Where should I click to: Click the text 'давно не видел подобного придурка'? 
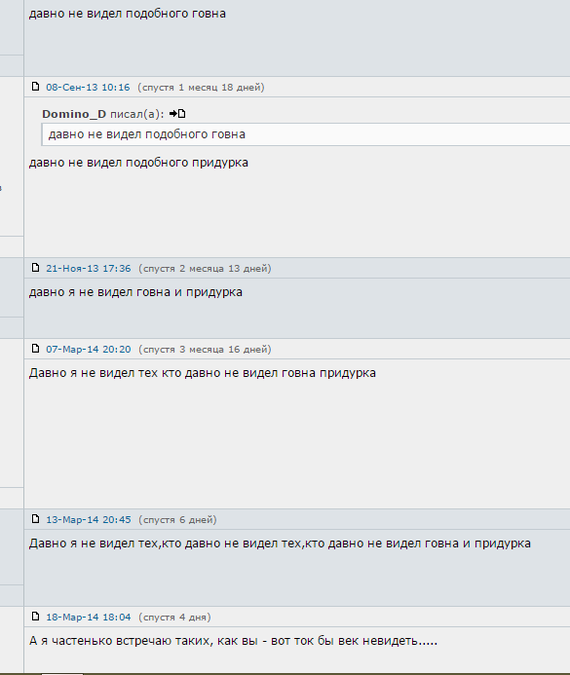point(139,163)
